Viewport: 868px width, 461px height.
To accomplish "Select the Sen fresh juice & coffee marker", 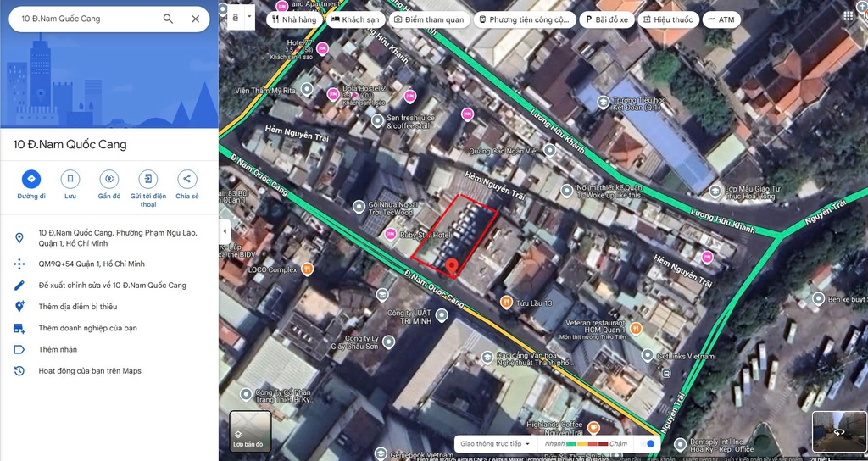I will coord(377,120).
